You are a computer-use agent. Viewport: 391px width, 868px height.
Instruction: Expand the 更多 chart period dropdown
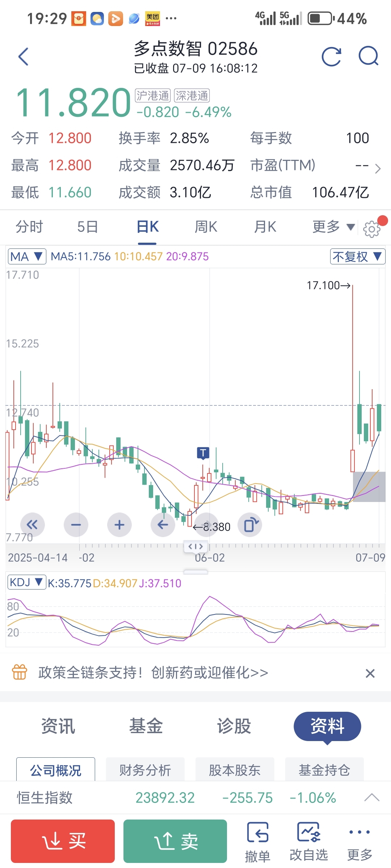[333, 227]
